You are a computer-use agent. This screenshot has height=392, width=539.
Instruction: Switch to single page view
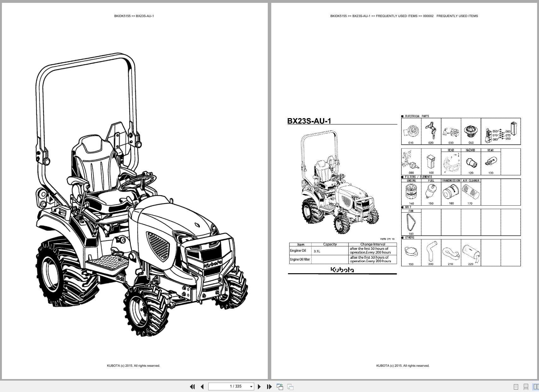coord(516,387)
